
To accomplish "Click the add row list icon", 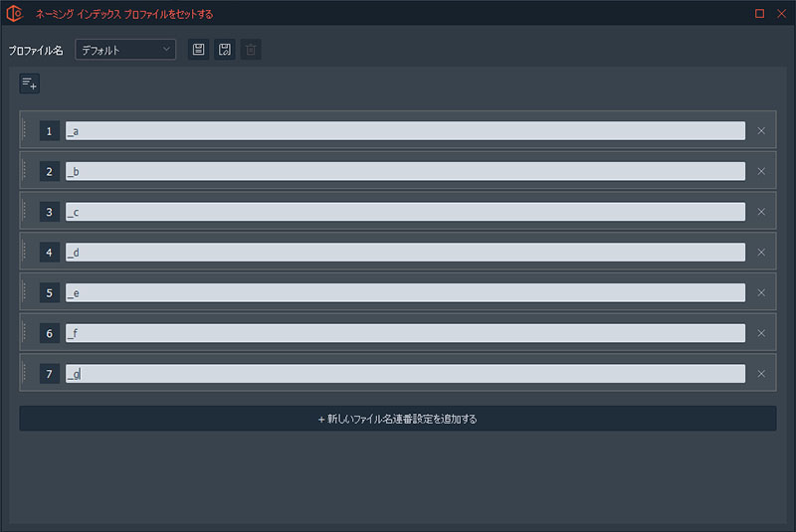I will [29, 85].
